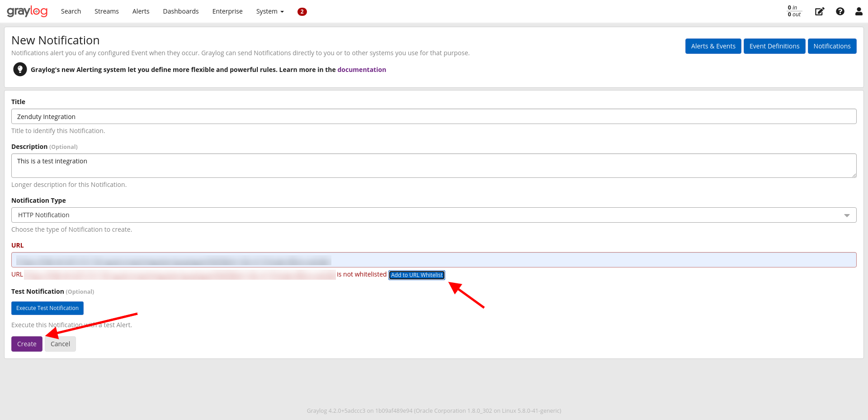Open the help question mark icon
The width and height of the screenshot is (868, 420).
point(840,11)
